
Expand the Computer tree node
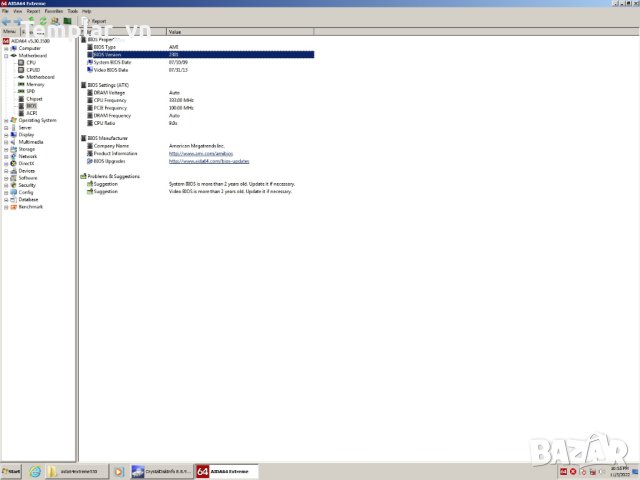coord(6,48)
